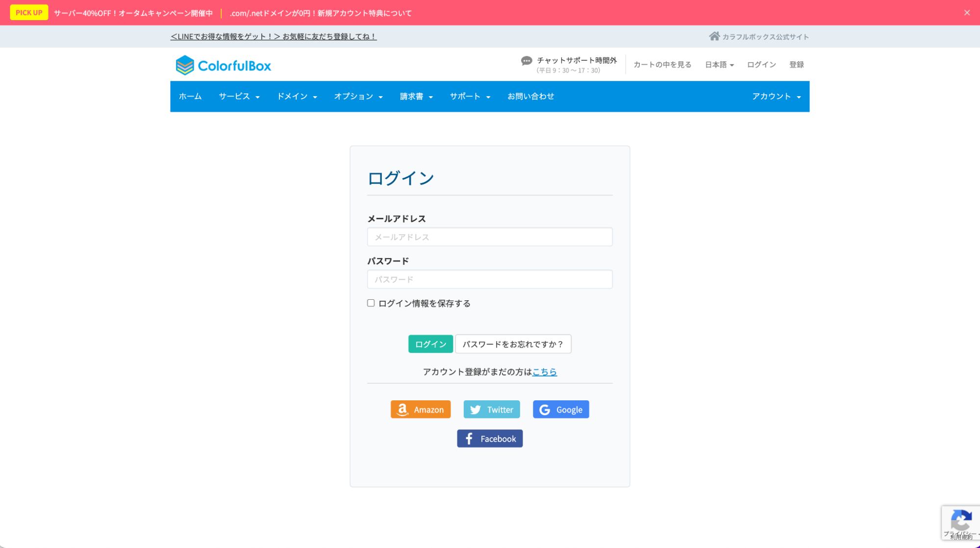Viewport: 980px width, 548px height.
Task: Focus the パスワード input field
Action: click(490, 279)
